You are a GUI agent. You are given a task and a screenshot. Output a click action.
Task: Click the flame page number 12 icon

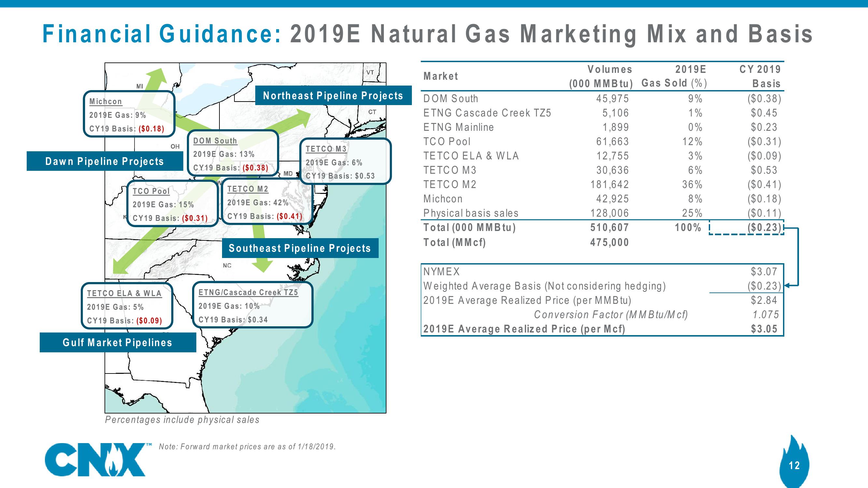(794, 461)
